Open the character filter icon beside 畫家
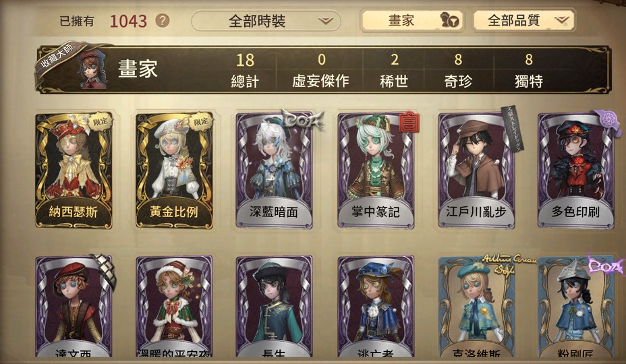 449,20
